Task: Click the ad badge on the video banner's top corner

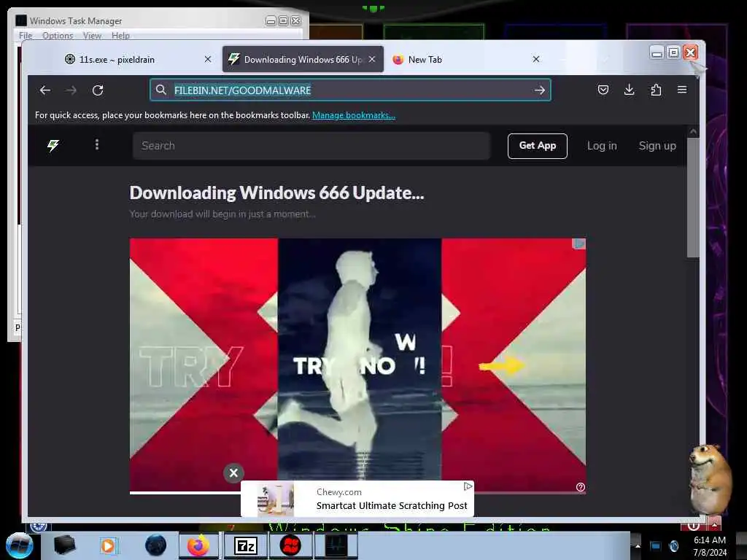Action: (578, 244)
